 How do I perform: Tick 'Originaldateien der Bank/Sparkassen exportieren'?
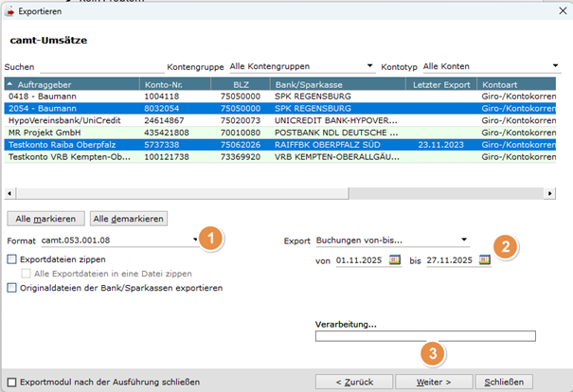11,287
